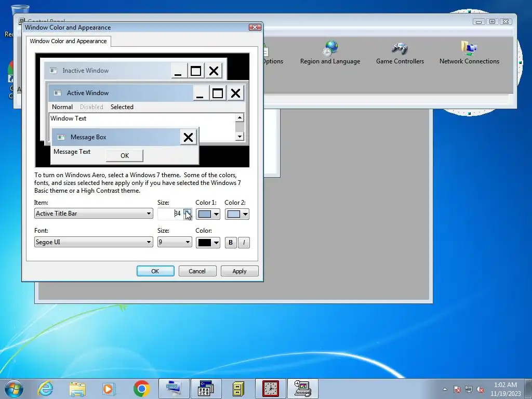
Task: Click the preview scrollbar up arrow
Action: tap(240, 118)
